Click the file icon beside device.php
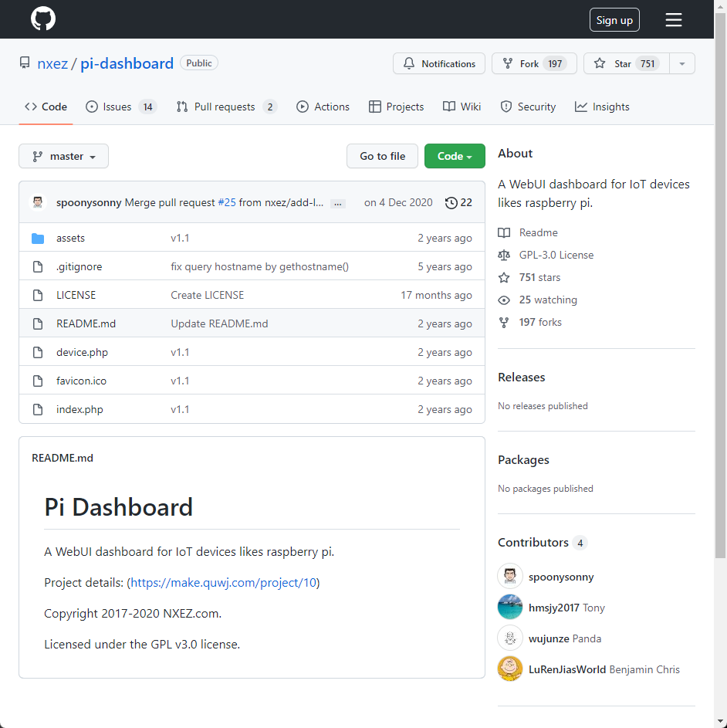This screenshot has height=728, width=727. tap(38, 352)
